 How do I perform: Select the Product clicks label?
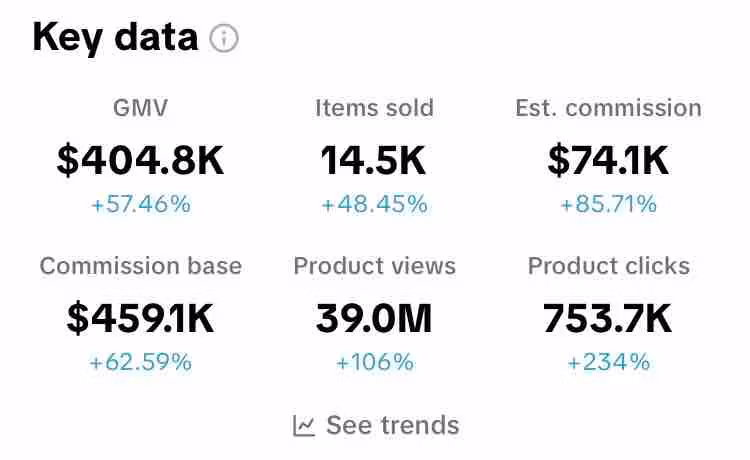tap(608, 266)
